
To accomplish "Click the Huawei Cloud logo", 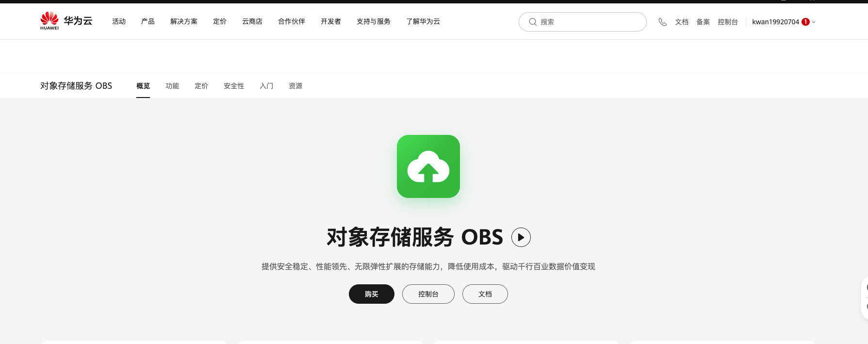I will click(x=66, y=21).
